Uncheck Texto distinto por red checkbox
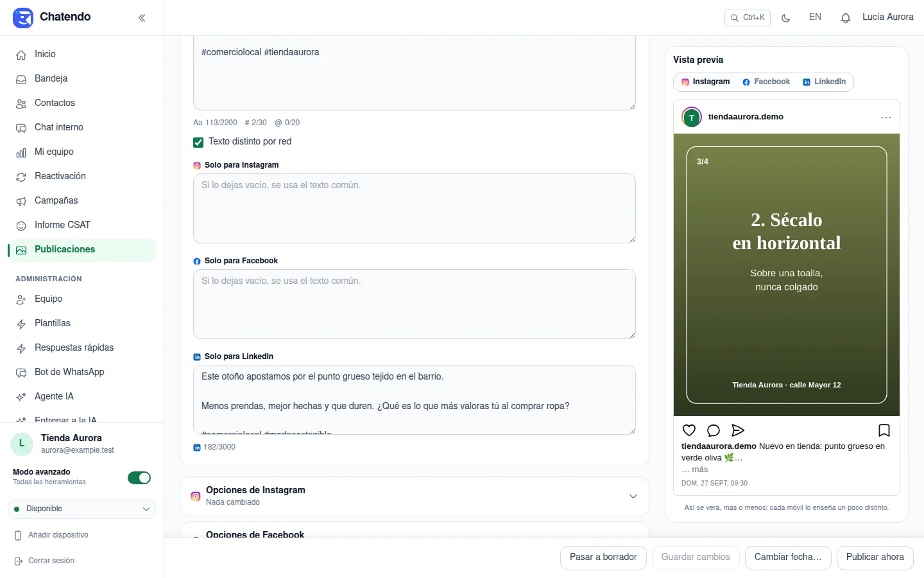Viewport: 924px width, 578px height. 198,142
